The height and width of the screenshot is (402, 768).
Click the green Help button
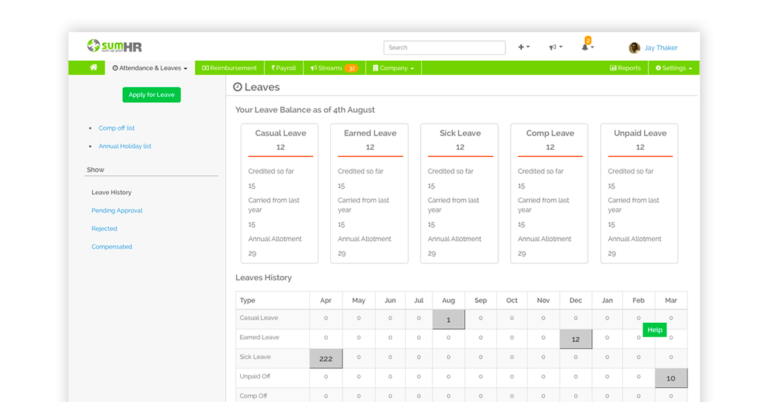[654, 330]
